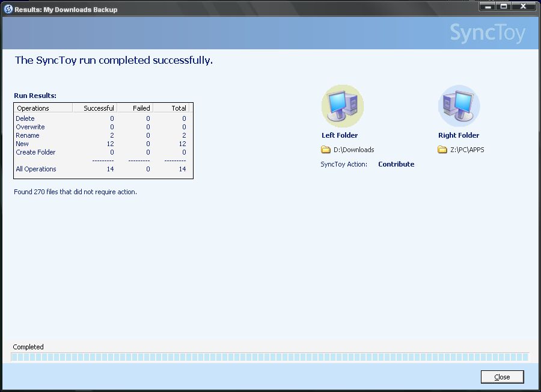
Task: Click the Failed column header
Action: (x=135, y=108)
